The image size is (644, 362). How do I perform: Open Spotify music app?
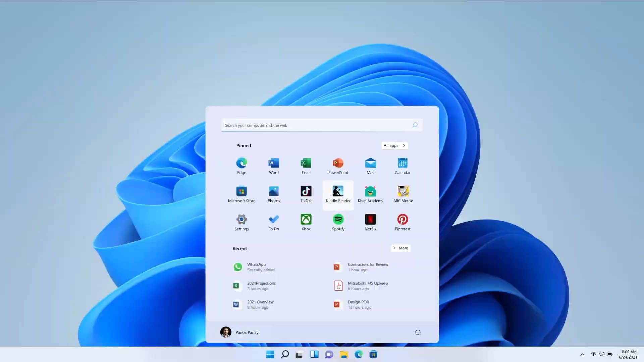point(338,222)
